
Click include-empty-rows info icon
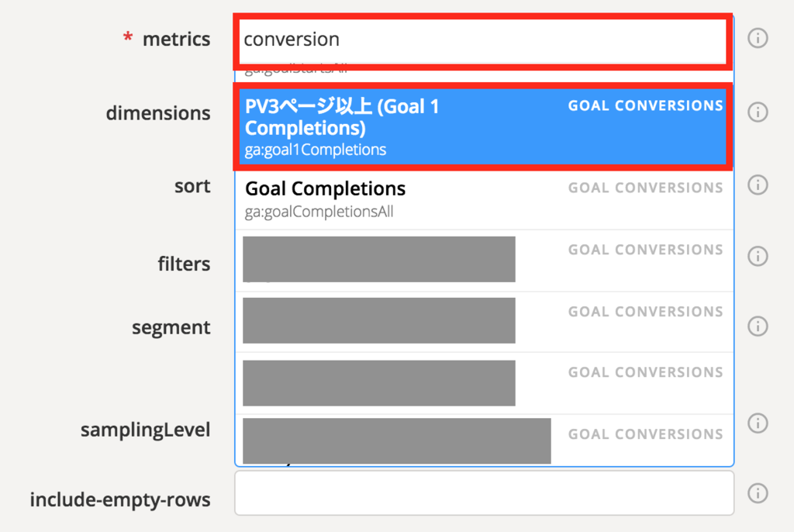pyautogui.click(x=758, y=493)
